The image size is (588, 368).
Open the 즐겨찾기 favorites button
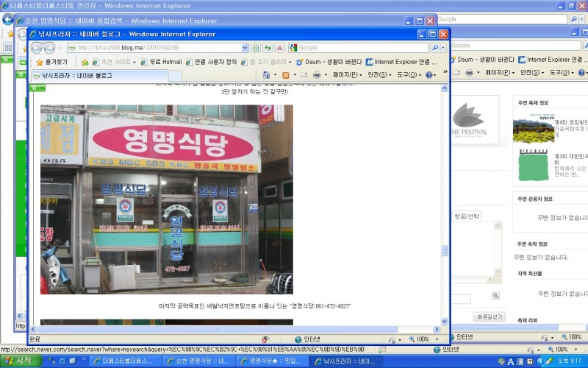pyautogui.click(x=51, y=62)
